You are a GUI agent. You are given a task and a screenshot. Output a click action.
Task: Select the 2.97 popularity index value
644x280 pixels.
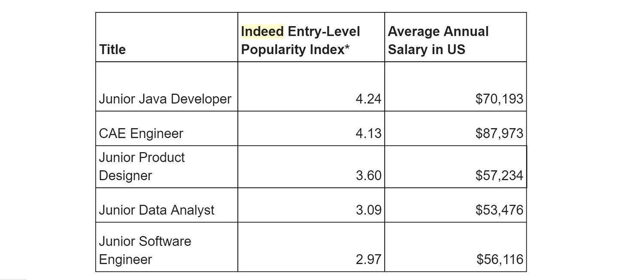click(368, 259)
